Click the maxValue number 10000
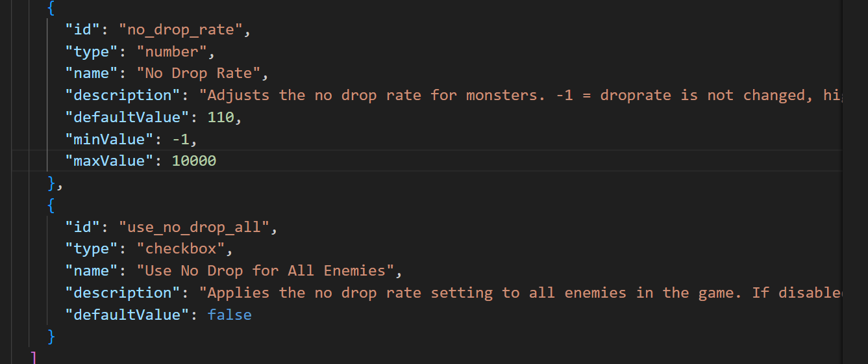Screen dimensions: 868x364 pyautogui.click(x=193, y=161)
